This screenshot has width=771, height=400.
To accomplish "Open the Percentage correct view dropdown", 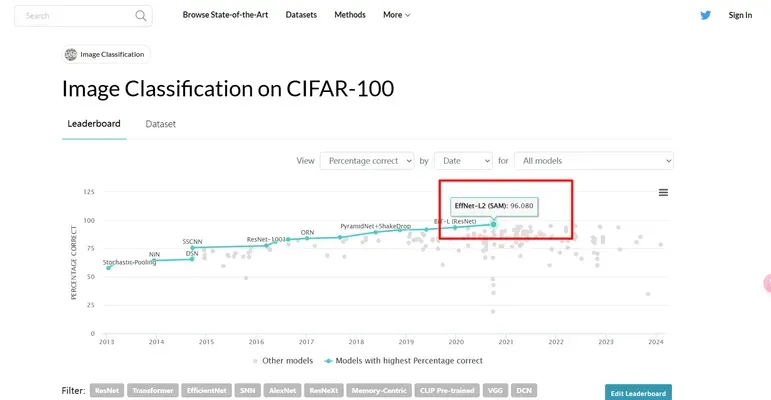I will [367, 161].
